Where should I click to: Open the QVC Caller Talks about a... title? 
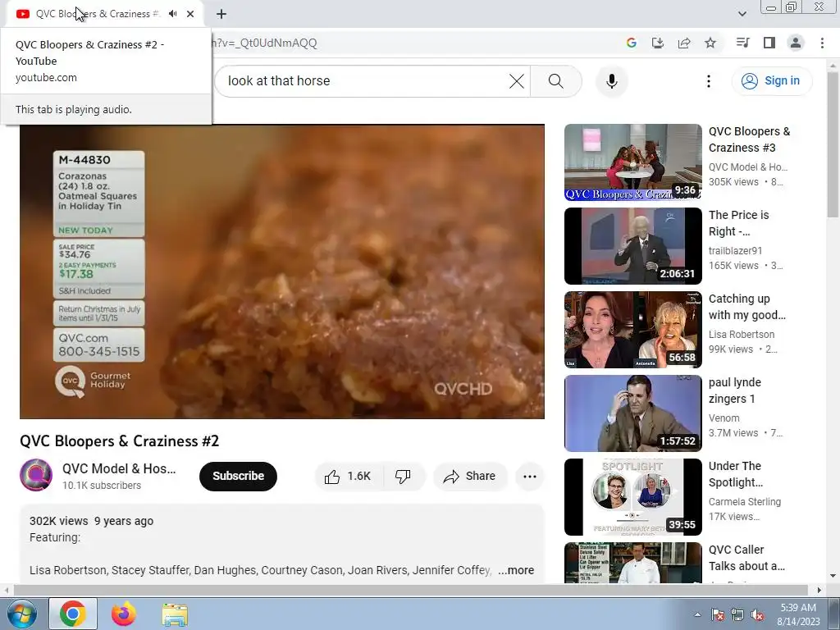coord(746,558)
